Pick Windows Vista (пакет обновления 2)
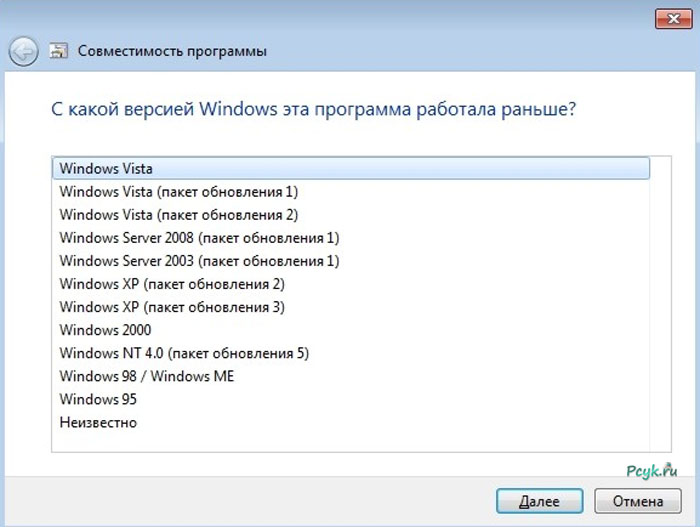Screen dimensions: 700x527 (178, 214)
